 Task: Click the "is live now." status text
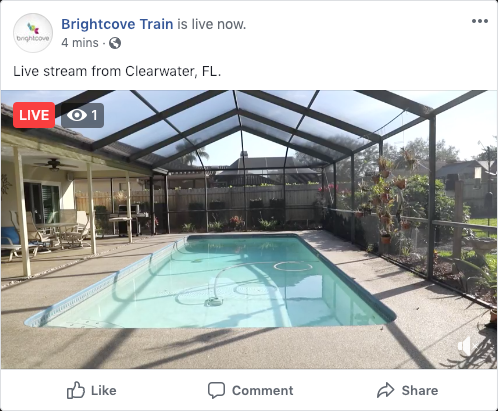click(x=212, y=24)
